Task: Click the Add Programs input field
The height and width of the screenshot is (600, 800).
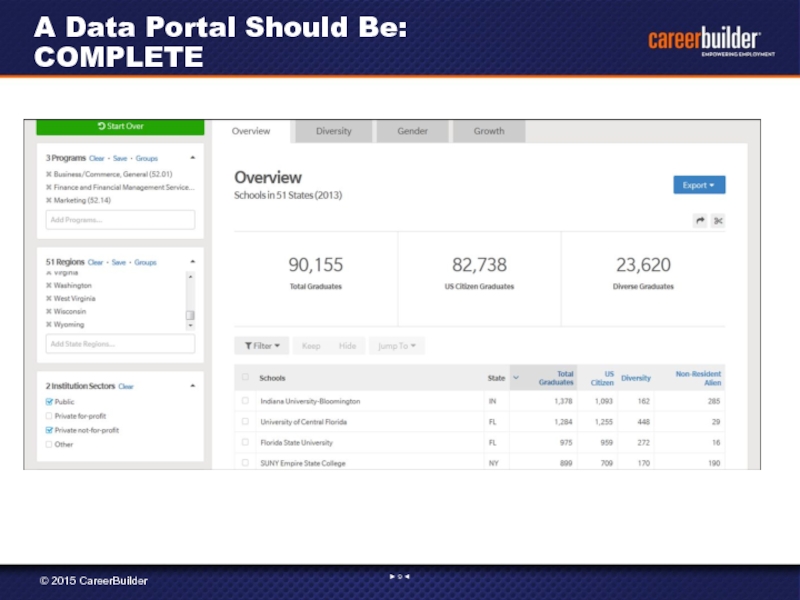Action: (120, 219)
